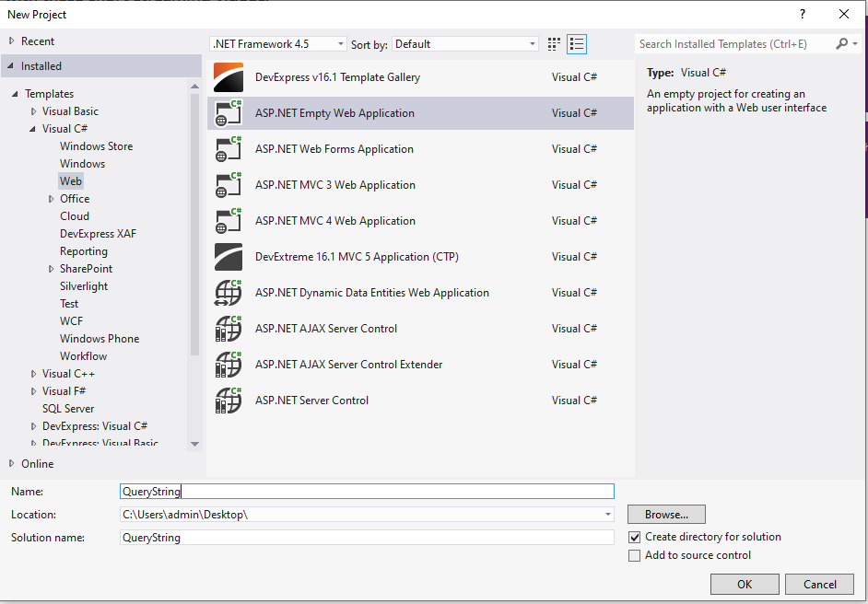The width and height of the screenshot is (868, 604).
Task: Click the template tree scrollbar thumb
Action: coord(194,224)
